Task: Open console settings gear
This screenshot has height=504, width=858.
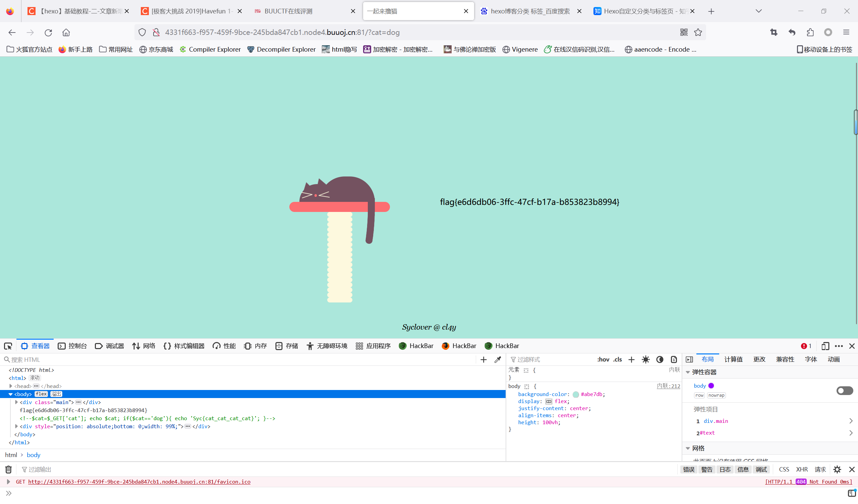Action: (x=837, y=469)
